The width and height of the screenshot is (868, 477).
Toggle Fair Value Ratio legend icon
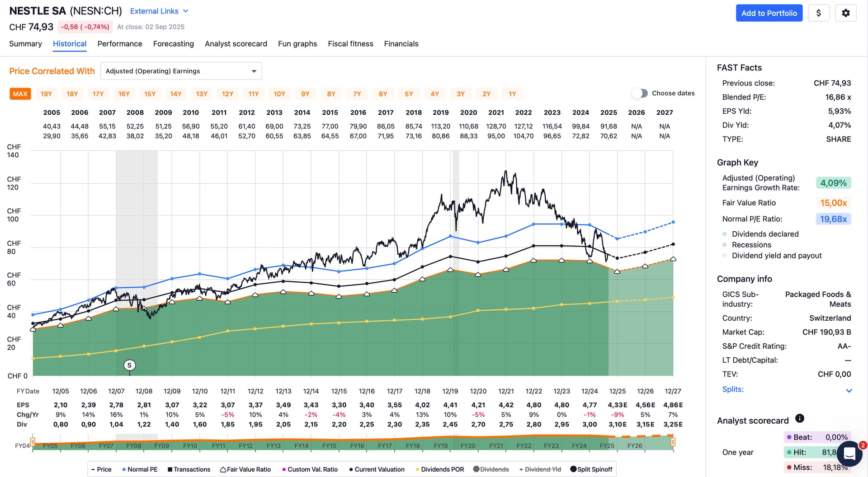coord(223,469)
